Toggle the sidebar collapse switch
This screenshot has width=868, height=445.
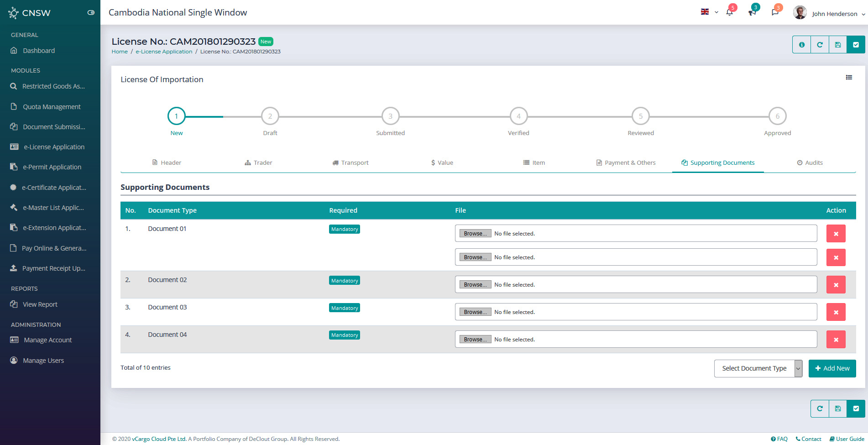click(x=91, y=13)
